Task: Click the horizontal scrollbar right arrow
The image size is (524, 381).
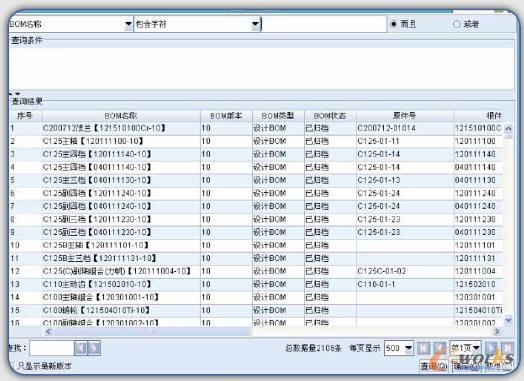Action: pos(497,332)
